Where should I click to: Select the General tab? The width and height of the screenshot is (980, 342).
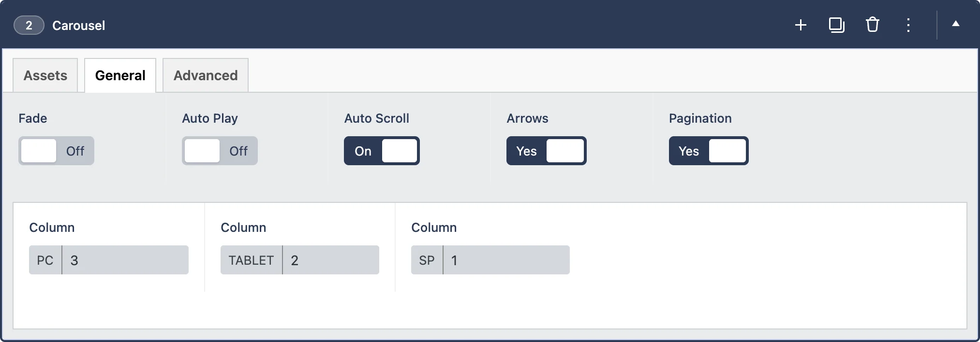(120, 75)
